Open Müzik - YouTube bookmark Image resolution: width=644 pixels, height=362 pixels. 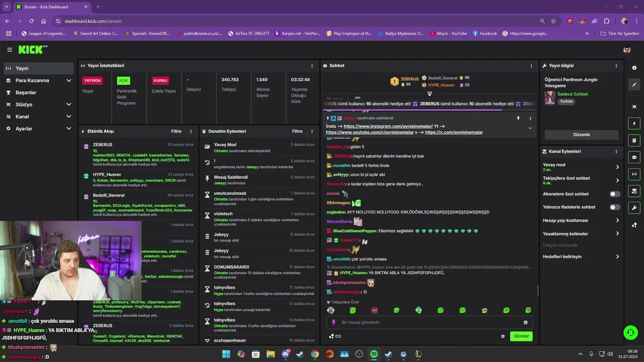(x=448, y=34)
